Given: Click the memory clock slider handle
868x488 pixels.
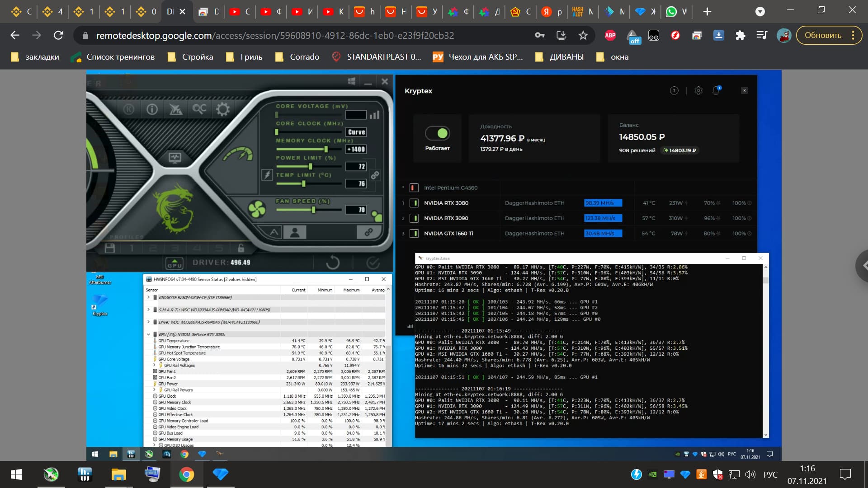Looking at the screenshot, I should point(326,149).
